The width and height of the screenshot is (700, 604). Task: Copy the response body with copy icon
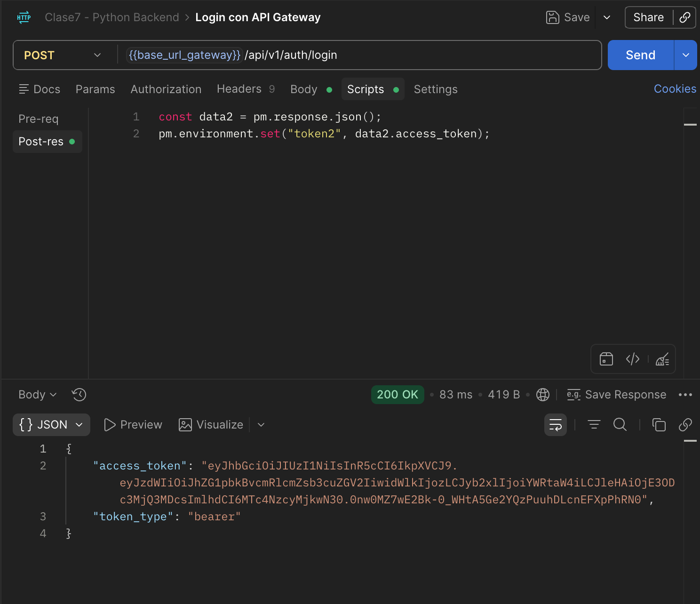point(659,425)
